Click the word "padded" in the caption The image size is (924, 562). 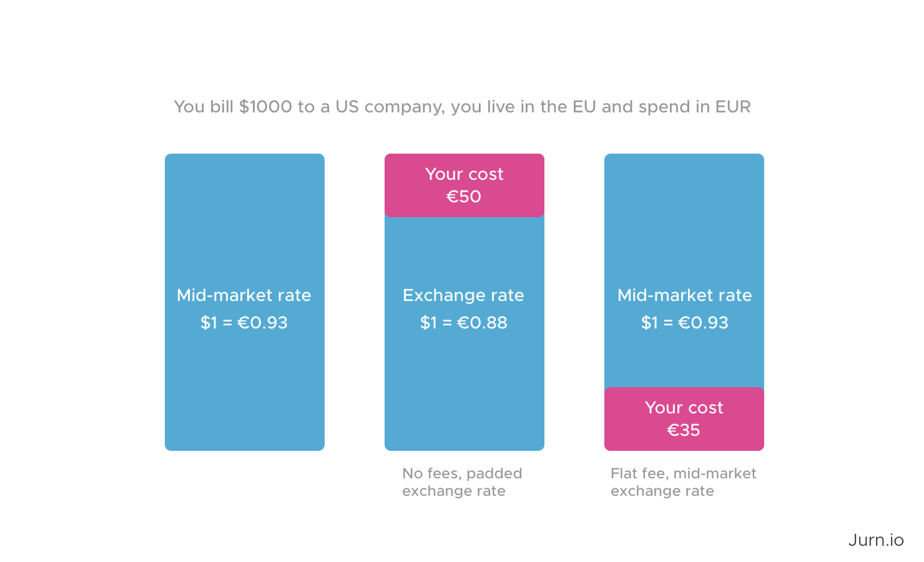(494, 473)
